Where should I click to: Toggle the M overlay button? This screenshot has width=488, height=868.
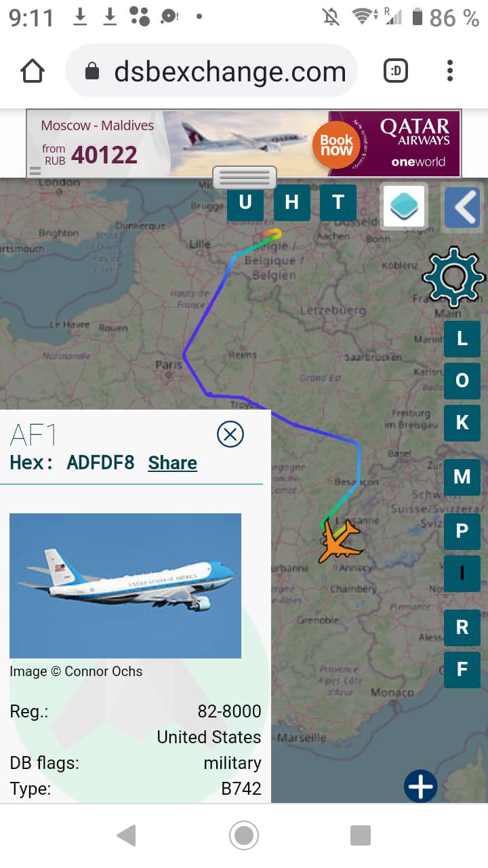coord(462,477)
